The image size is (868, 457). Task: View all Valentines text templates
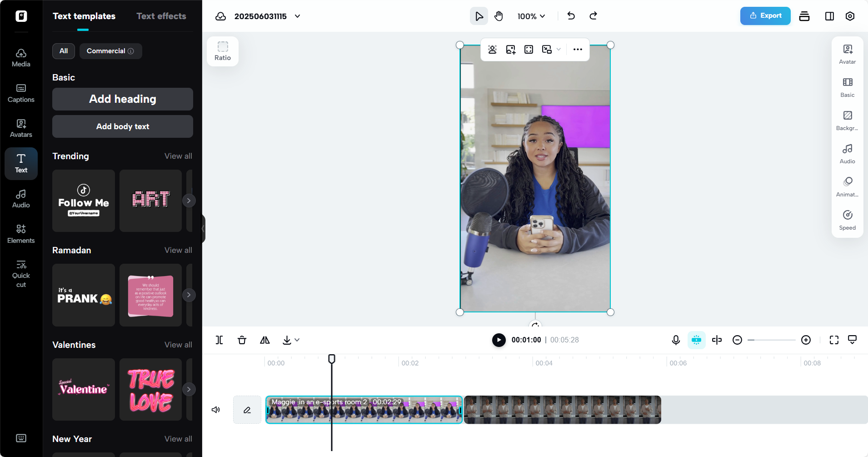(x=178, y=345)
